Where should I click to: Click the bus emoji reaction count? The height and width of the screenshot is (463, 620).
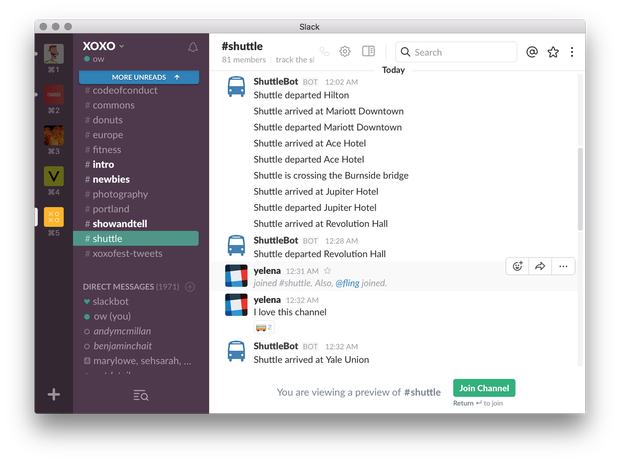264,327
